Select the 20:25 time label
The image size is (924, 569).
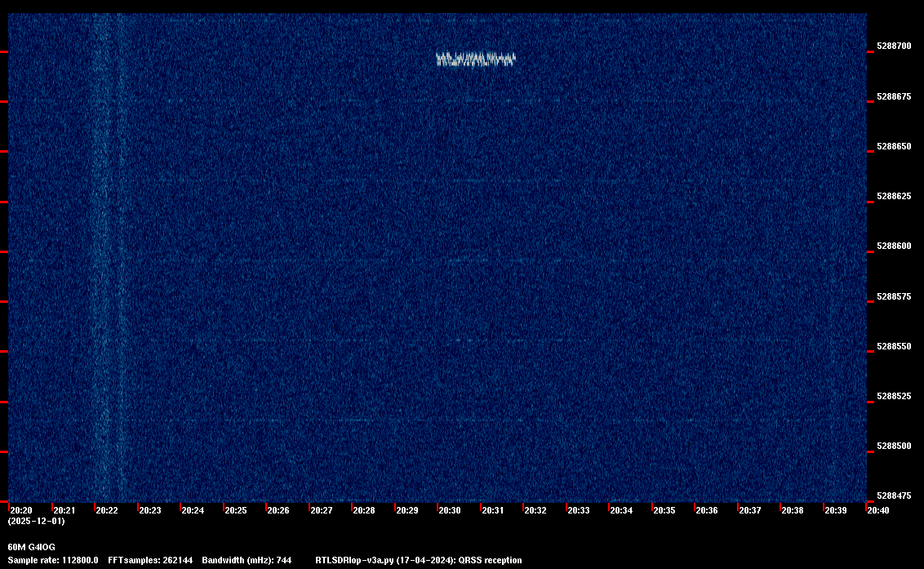236,510
